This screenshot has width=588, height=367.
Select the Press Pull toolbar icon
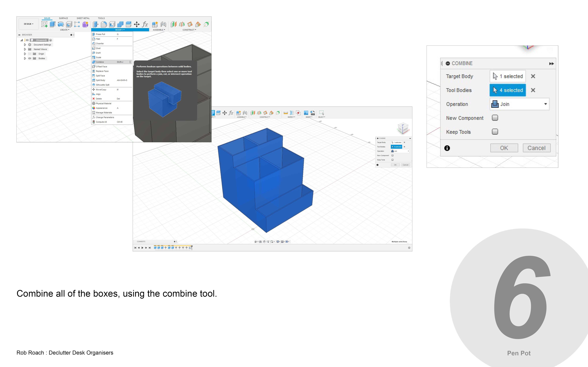click(95, 24)
